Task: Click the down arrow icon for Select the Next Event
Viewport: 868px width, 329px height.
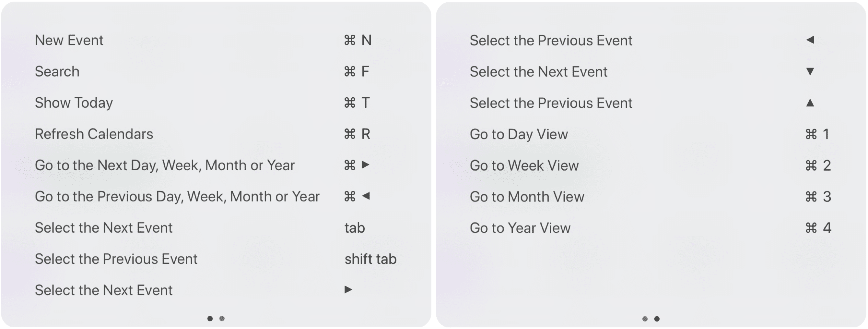Action: tap(810, 71)
